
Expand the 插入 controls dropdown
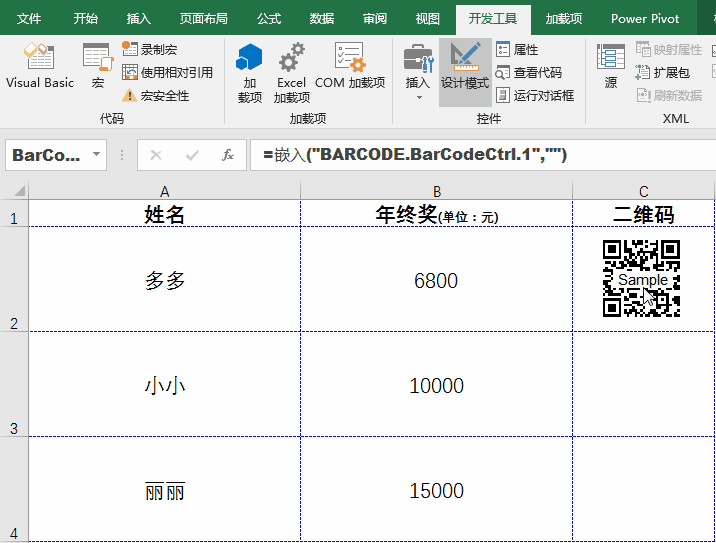[418, 72]
